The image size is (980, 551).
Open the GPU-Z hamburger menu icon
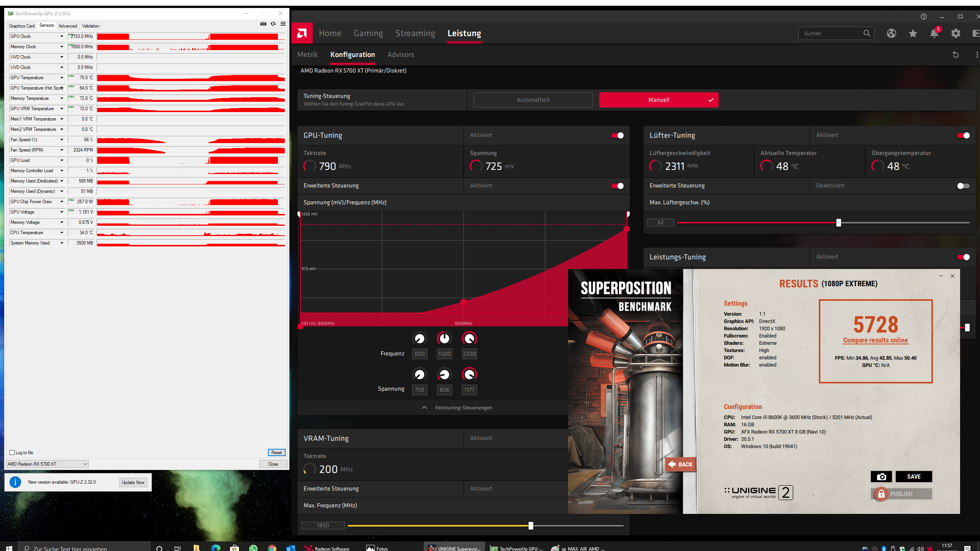tap(283, 24)
